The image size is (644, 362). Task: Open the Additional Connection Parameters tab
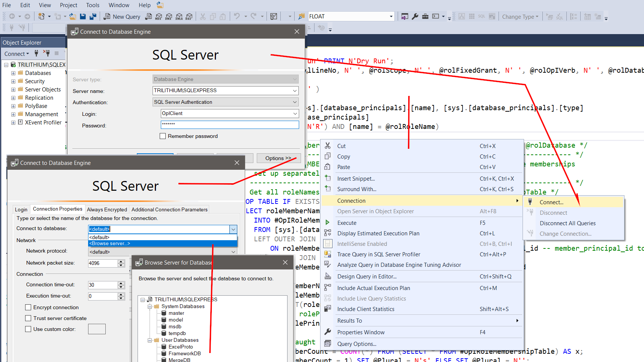tap(169, 209)
